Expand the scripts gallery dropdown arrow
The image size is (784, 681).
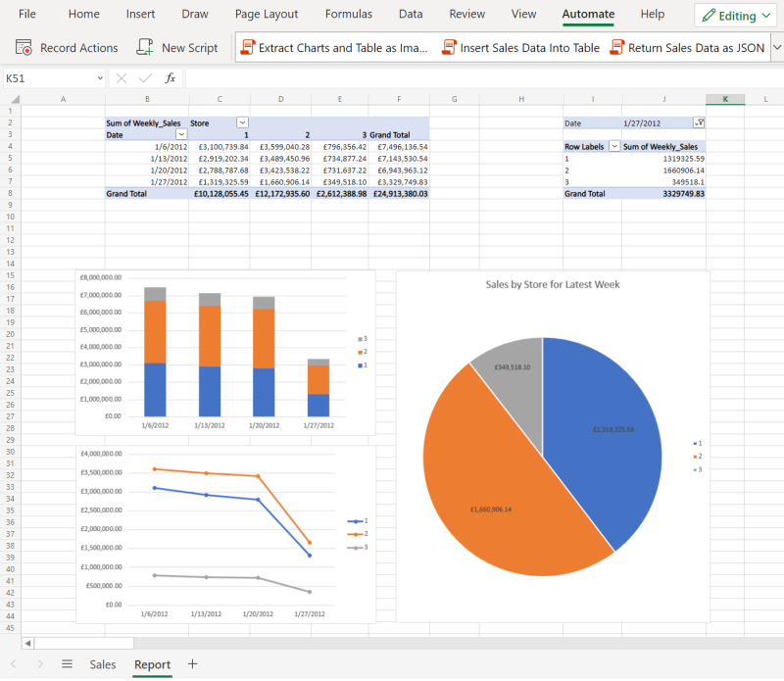[777, 48]
